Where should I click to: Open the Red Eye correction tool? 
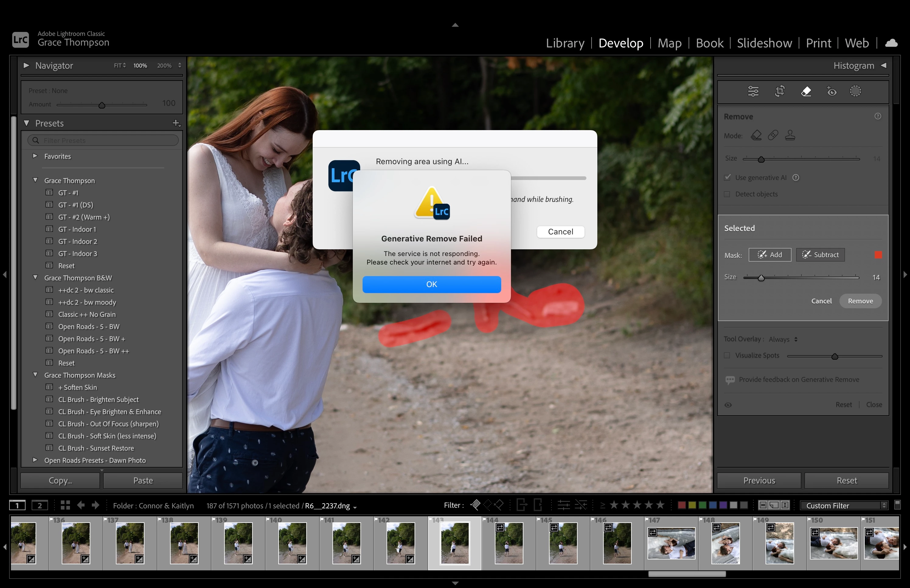[832, 91]
